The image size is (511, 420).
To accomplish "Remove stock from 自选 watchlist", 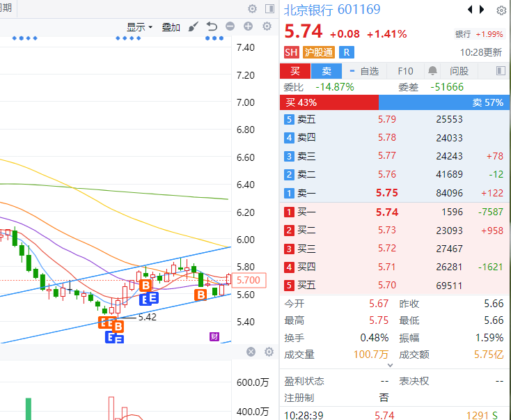I will (364, 71).
